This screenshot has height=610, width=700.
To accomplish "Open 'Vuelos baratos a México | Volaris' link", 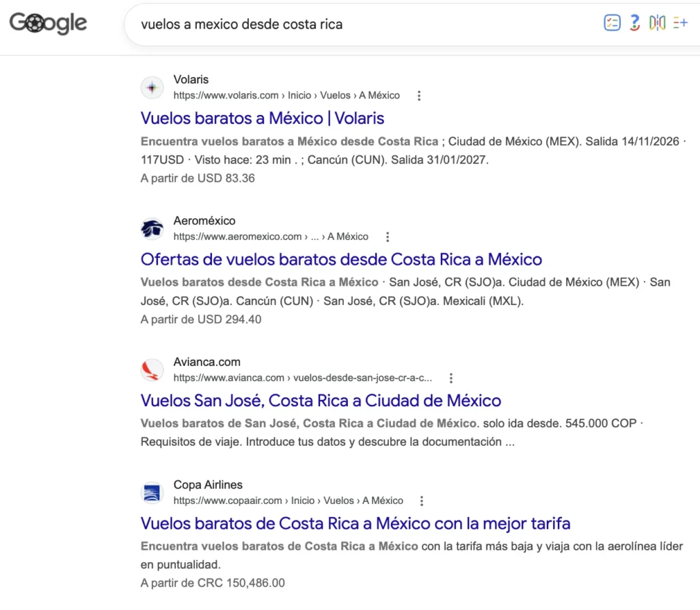I will 262,118.
